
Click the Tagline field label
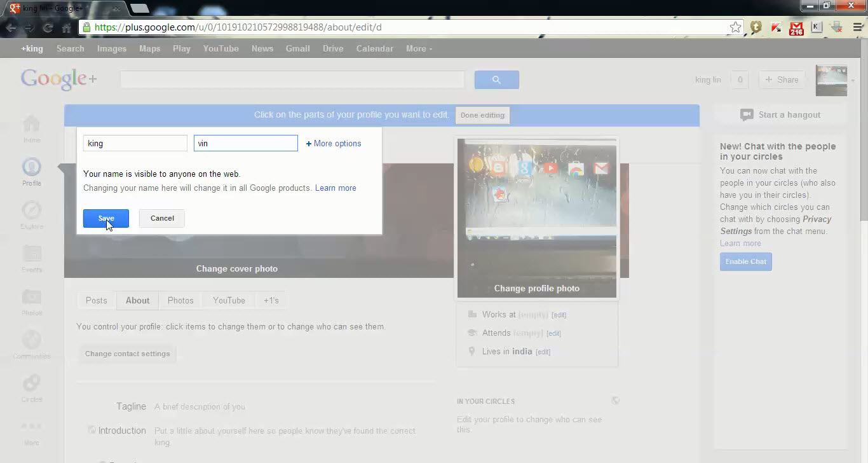(131, 406)
